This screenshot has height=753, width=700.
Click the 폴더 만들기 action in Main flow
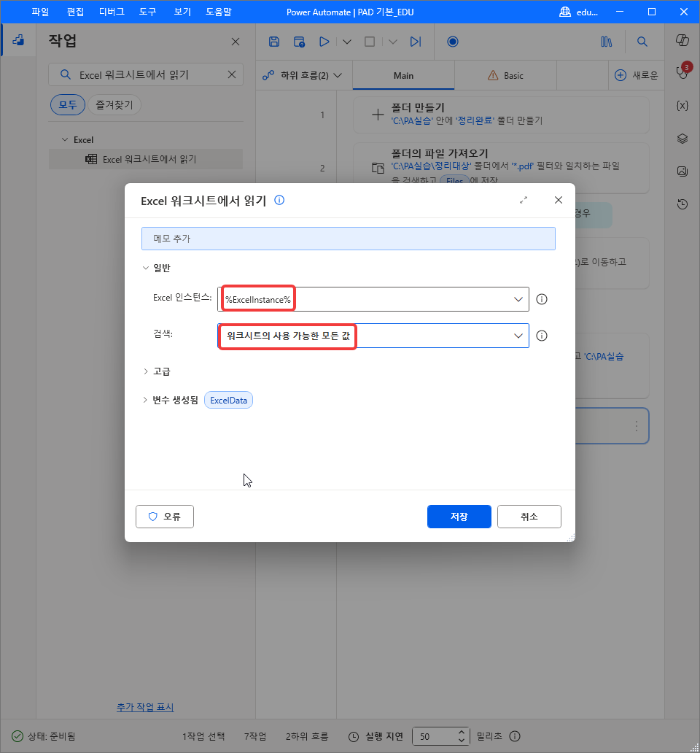tap(501, 115)
